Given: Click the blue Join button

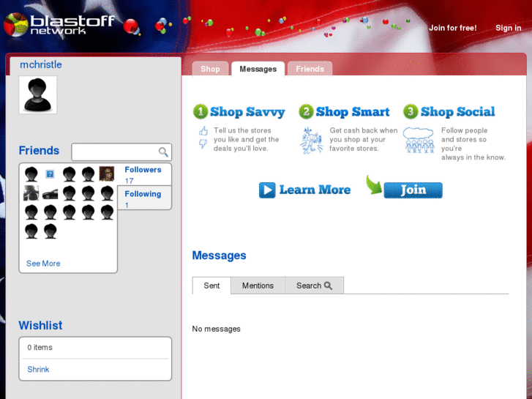Looking at the screenshot, I should pyautogui.click(x=413, y=190).
